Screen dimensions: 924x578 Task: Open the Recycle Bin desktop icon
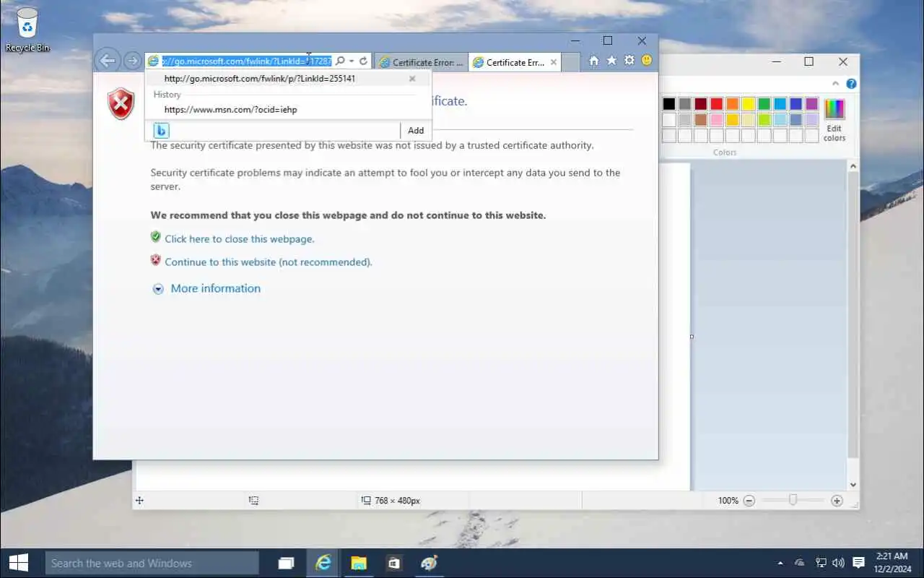[27, 30]
